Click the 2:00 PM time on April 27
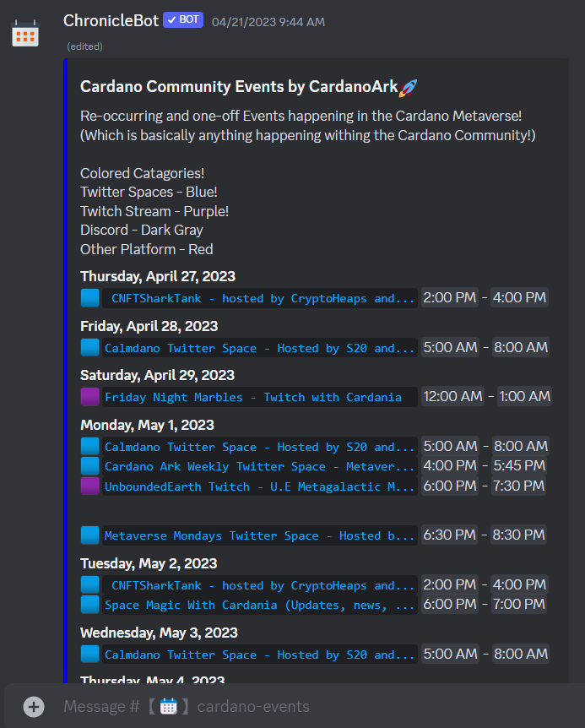585x728 pixels. click(x=450, y=297)
